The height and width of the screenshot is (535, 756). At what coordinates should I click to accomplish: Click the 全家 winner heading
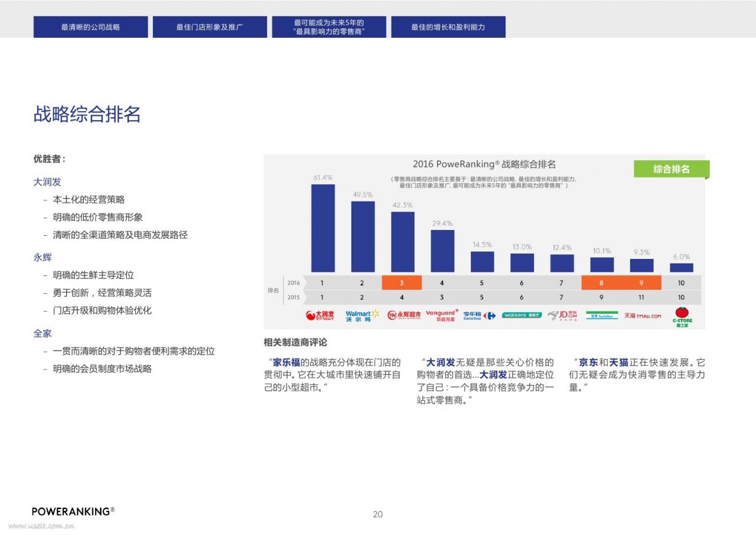point(43,333)
